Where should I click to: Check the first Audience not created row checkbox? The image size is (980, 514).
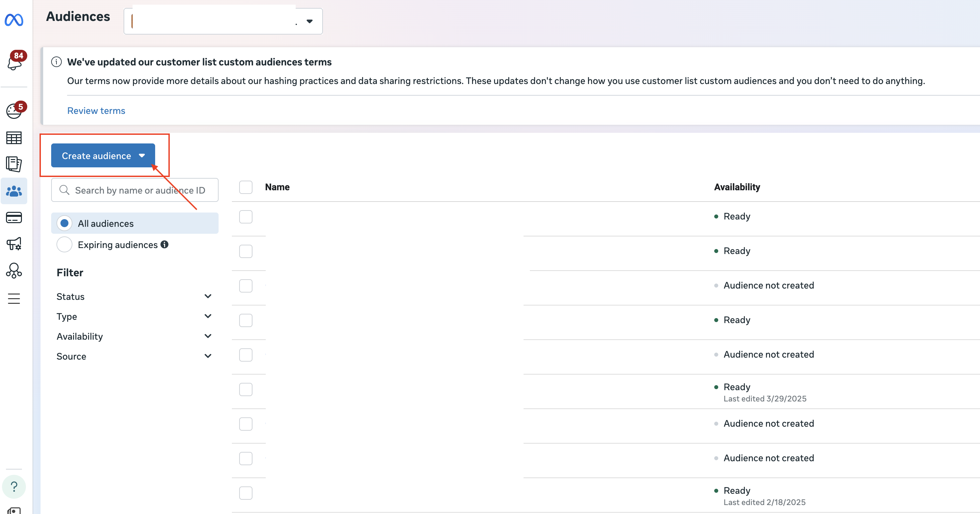pos(246,286)
